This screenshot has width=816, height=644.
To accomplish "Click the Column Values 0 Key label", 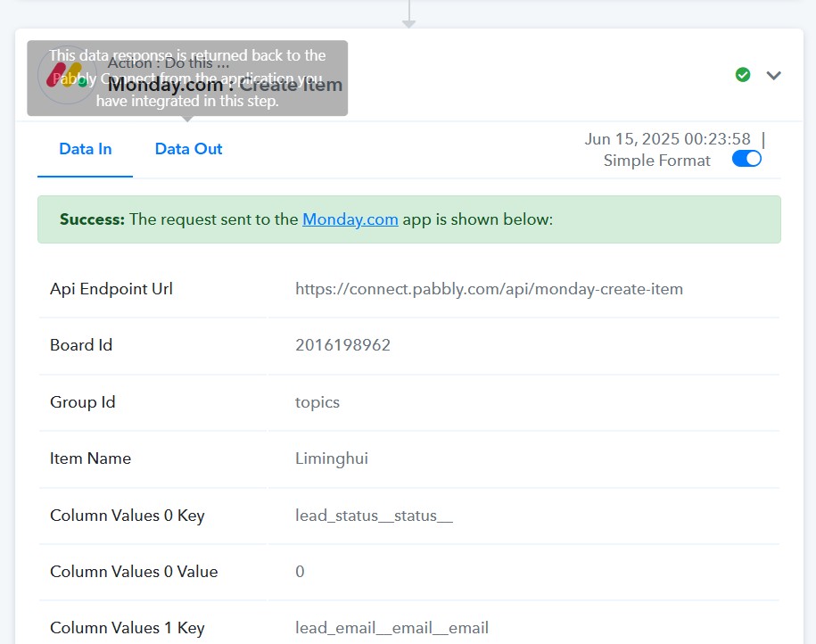I will [x=128, y=516].
